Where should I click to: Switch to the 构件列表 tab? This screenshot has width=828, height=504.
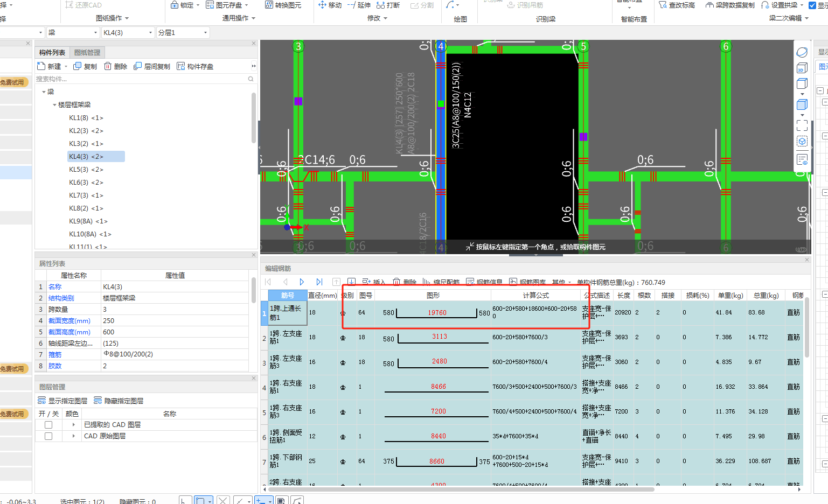[52, 52]
